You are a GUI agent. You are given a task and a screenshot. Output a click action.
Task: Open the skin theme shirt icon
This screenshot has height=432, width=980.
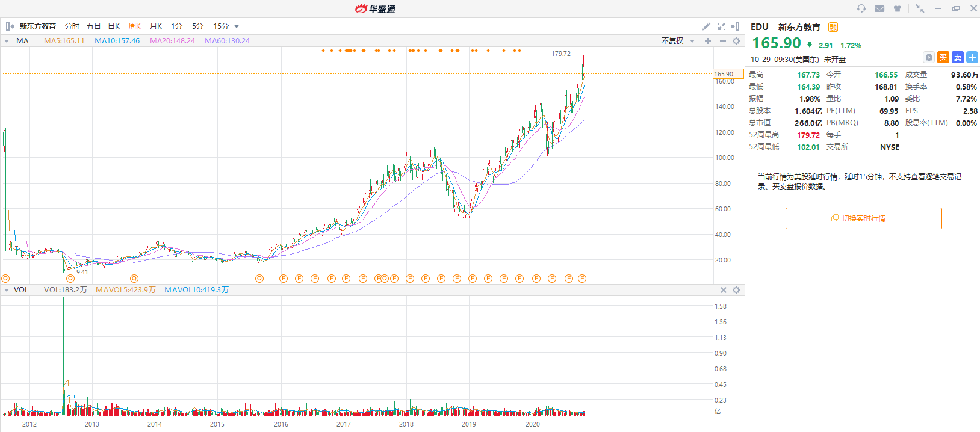[898, 8]
